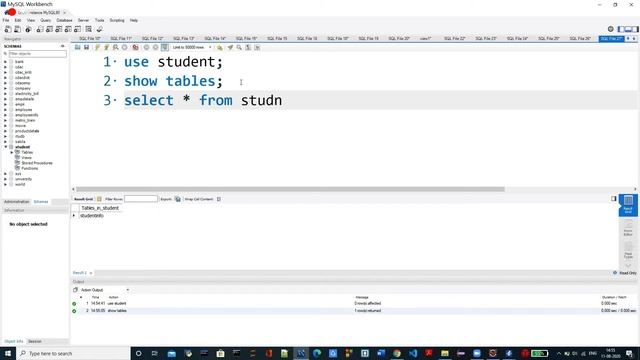Expand the university schema
Image resolution: width=640 pixels, height=360 pixels.
tap(6, 179)
